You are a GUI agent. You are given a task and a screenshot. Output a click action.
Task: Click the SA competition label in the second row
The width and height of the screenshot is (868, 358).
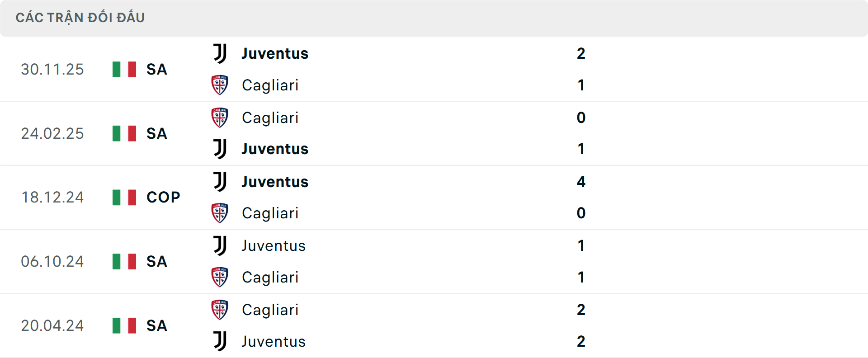tap(156, 133)
